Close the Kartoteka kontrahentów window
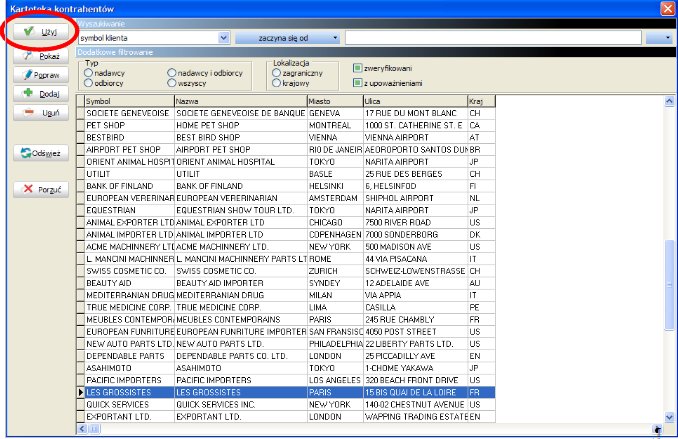 click(668, 9)
